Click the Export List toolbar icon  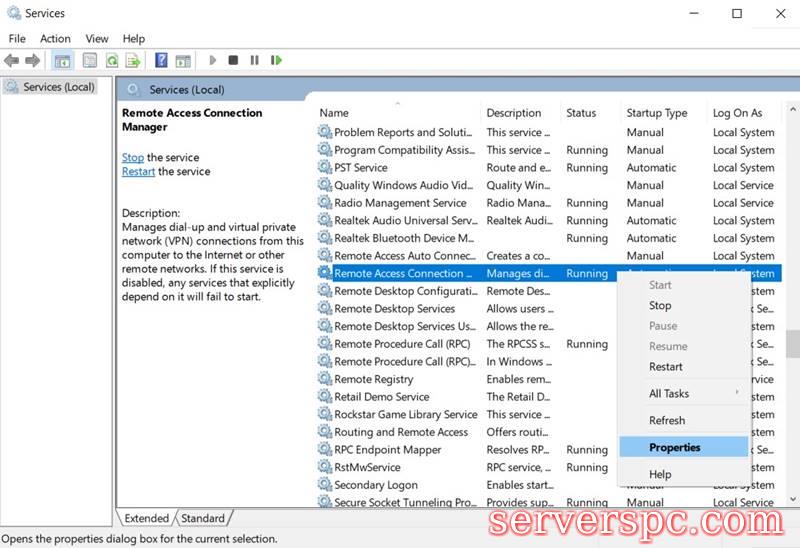[x=132, y=61]
